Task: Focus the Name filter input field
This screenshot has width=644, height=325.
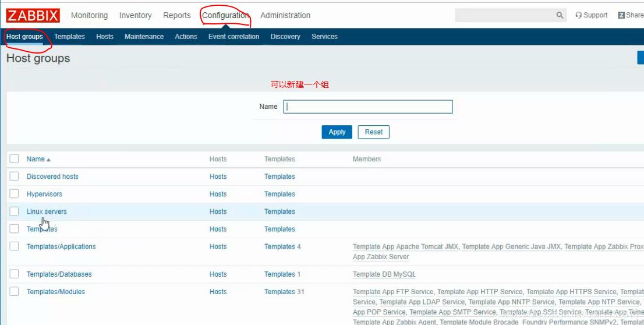Action: tap(368, 107)
